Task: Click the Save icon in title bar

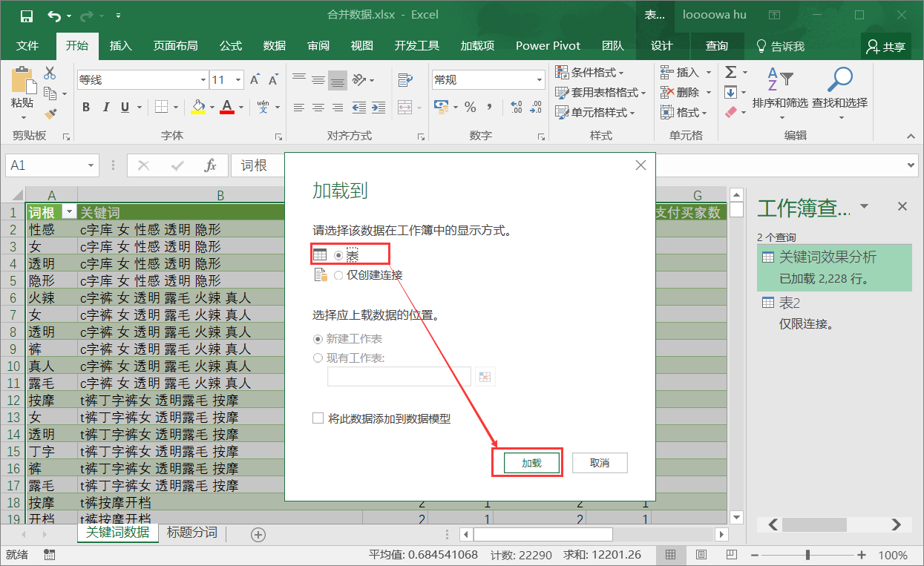Action: tap(27, 15)
